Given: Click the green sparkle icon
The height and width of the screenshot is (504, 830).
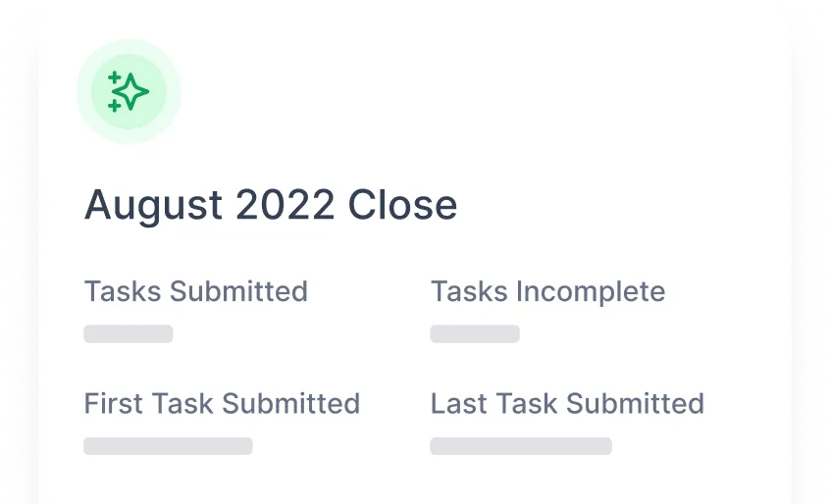Looking at the screenshot, I should (129, 92).
